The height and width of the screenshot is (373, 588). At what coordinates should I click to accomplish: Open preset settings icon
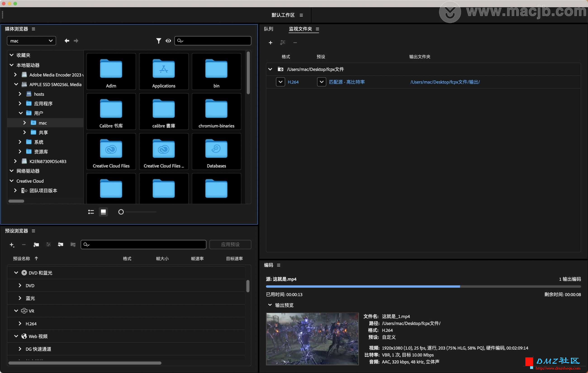pyautogui.click(x=48, y=245)
